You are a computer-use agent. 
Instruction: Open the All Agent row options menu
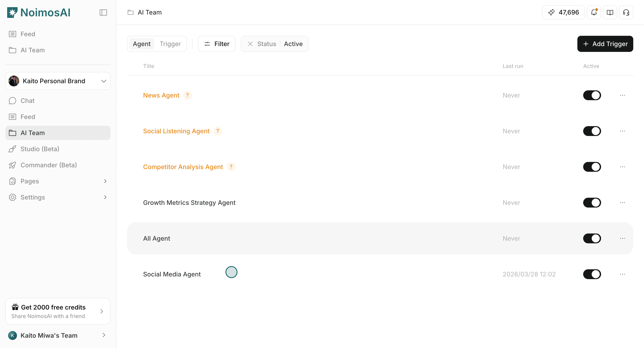pos(623,238)
